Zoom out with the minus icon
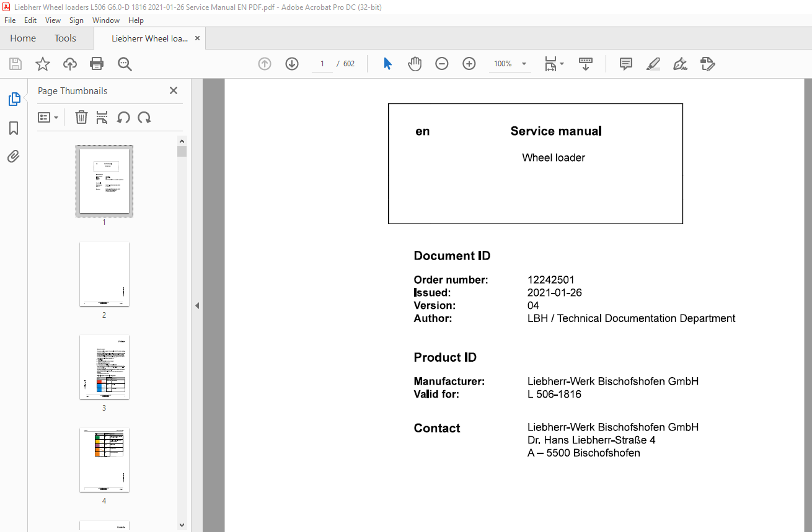This screenshot has height=532, width=812. 442,64
